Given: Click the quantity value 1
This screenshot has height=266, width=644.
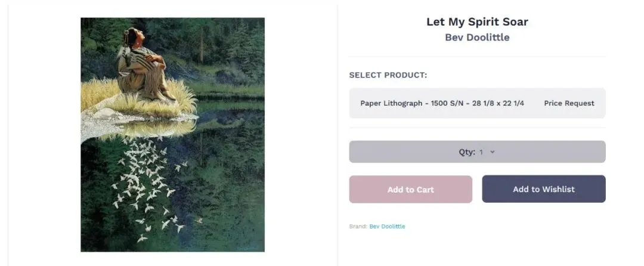Looking at the screenshot, I should tap(481, 152).
